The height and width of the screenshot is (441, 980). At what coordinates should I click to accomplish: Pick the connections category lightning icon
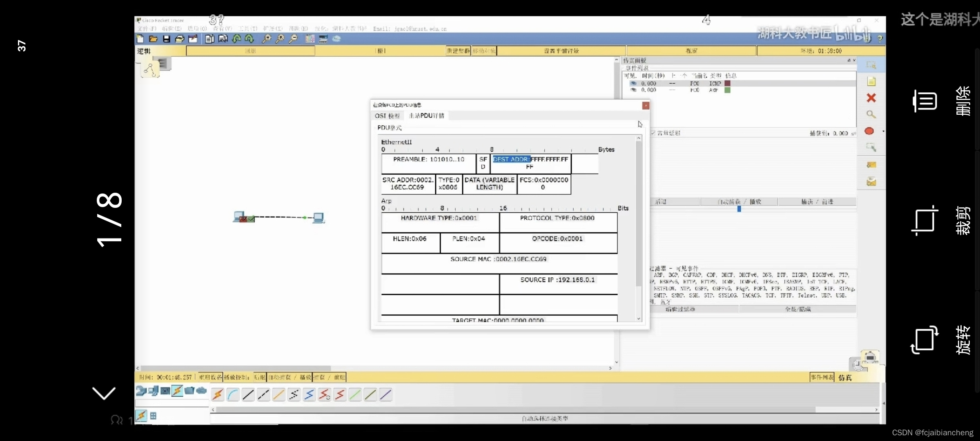click(x=177, y=391)
